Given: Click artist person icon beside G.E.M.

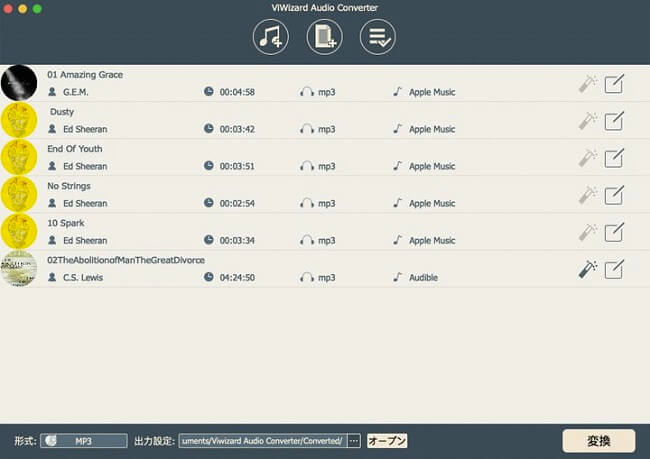Looking at the screenshot, I should tap(52, 92).
